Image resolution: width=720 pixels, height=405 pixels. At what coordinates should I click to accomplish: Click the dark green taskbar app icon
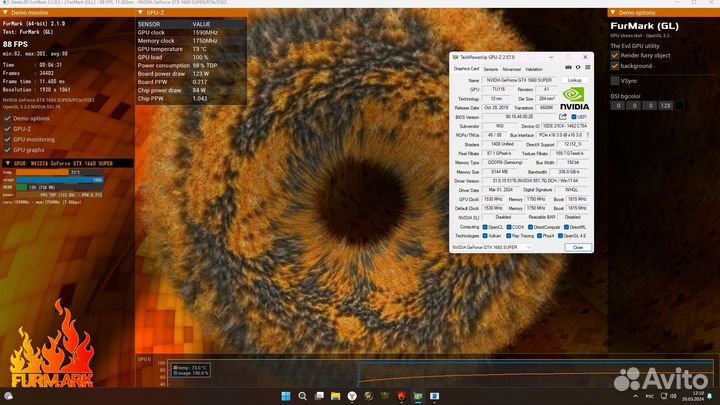385,396
